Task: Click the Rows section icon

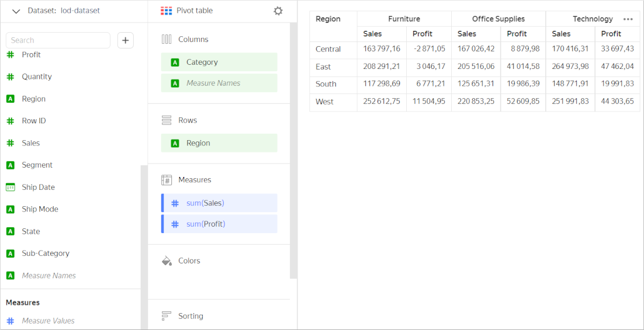Action: tap(167, 120)
